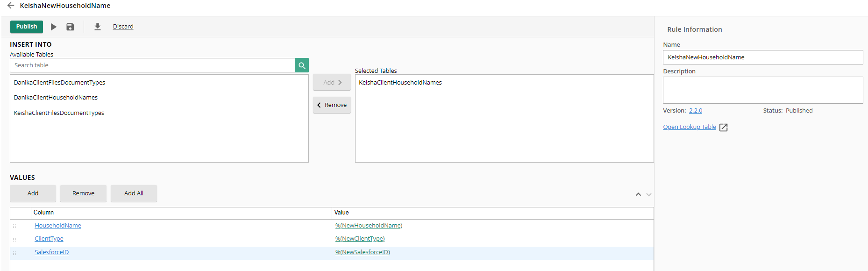Click the download icon in toolbar

[98, 27]
